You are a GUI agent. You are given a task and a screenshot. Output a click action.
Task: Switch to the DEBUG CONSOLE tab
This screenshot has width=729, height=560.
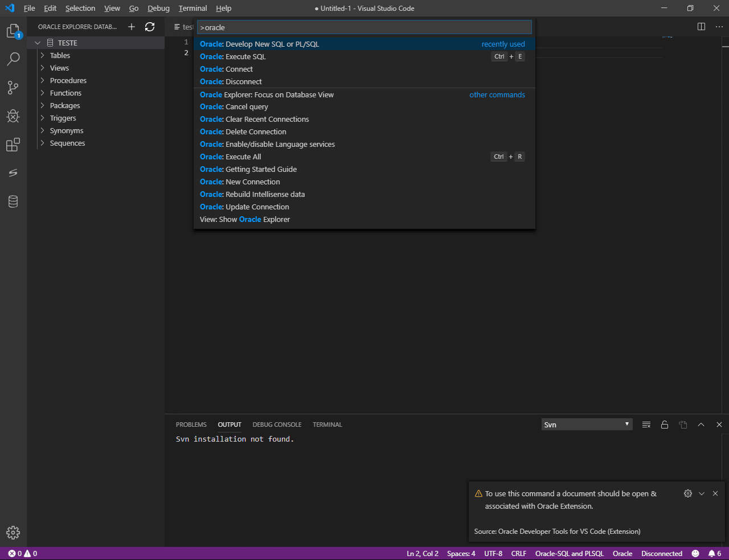click(x=277, y=424)
